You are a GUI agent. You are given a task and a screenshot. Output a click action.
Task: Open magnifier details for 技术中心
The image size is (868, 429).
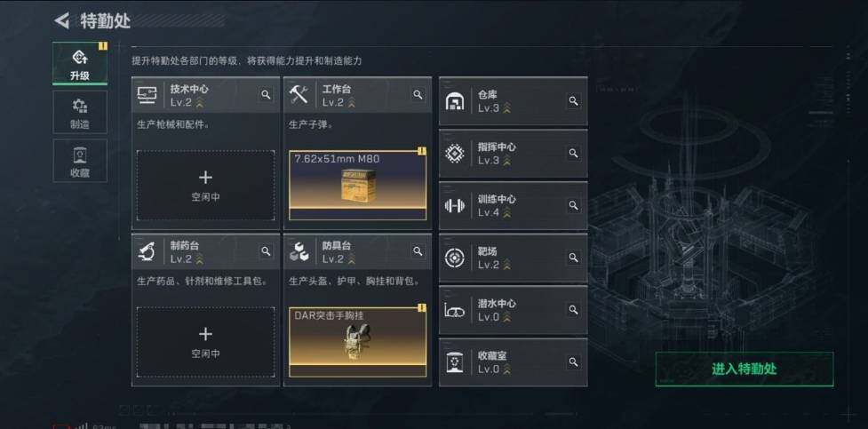point(266,95)
